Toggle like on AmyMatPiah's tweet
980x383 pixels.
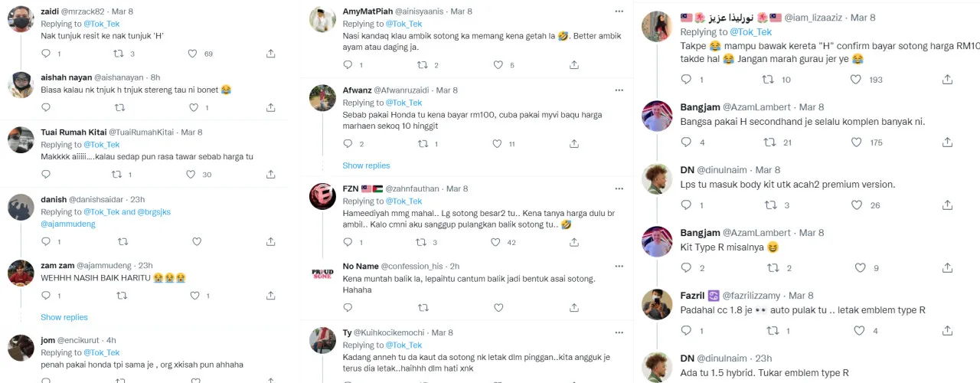pos(497,65)
